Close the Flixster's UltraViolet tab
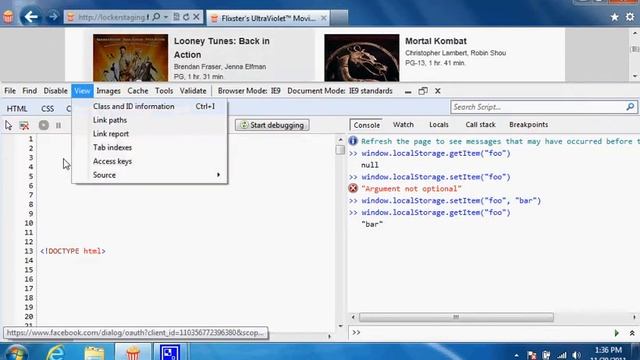Screen dimensions: 640x360 point(324,18)
